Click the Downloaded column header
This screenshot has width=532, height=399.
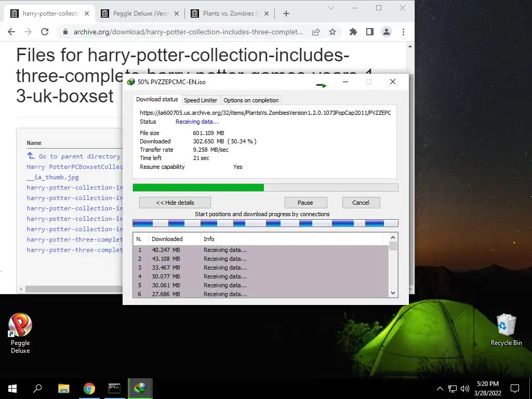(175, 239)
